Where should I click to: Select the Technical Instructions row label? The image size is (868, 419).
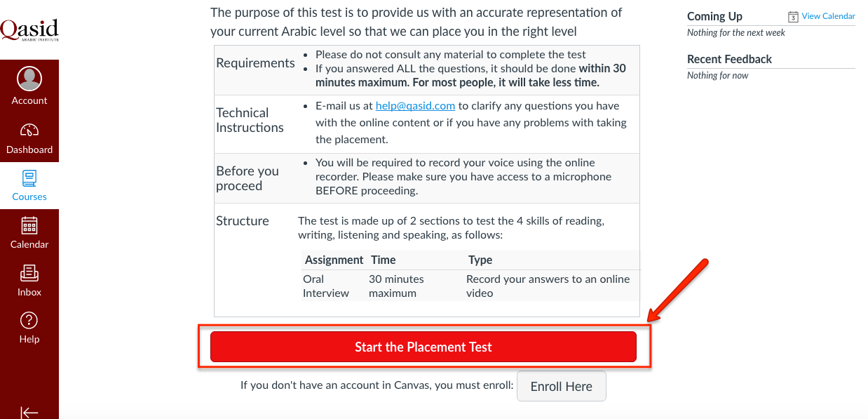tap(250, 120)
